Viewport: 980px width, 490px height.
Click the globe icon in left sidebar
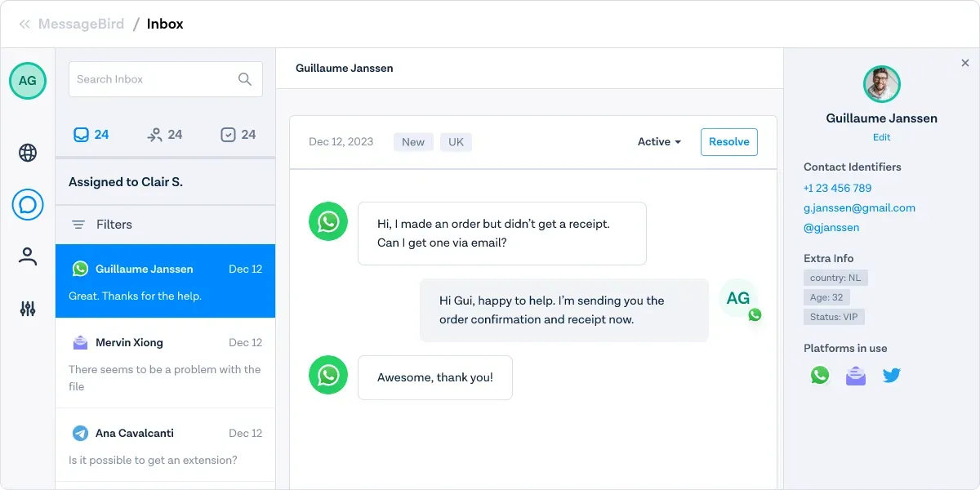pos(28,153)
